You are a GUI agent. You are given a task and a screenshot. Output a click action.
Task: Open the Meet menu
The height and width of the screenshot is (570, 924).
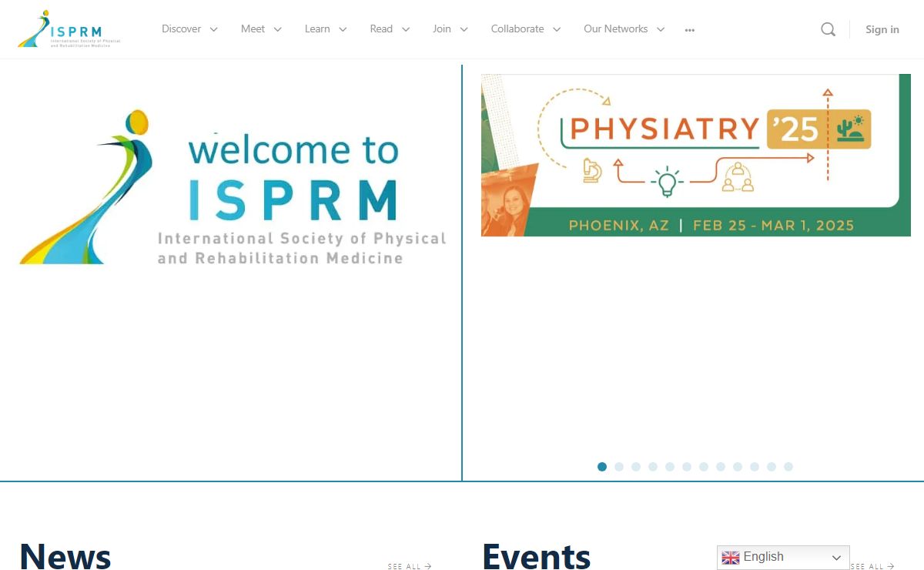click(253, 28)
